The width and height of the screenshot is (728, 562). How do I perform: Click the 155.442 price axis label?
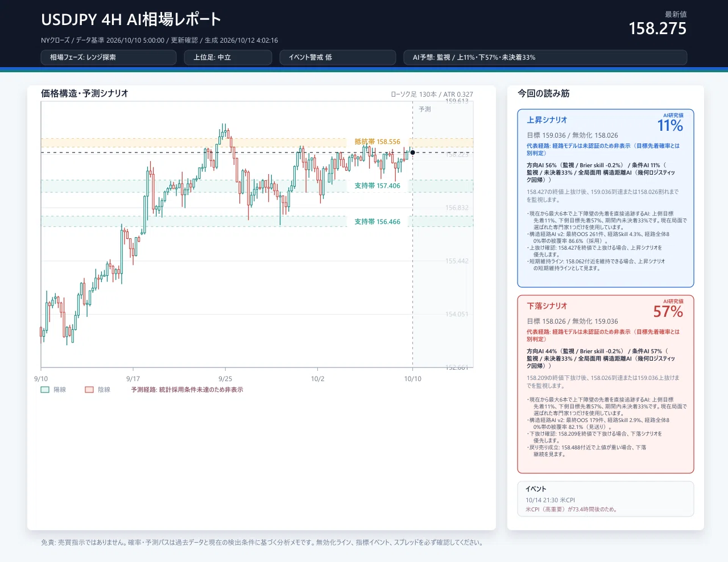click(457, 261)
